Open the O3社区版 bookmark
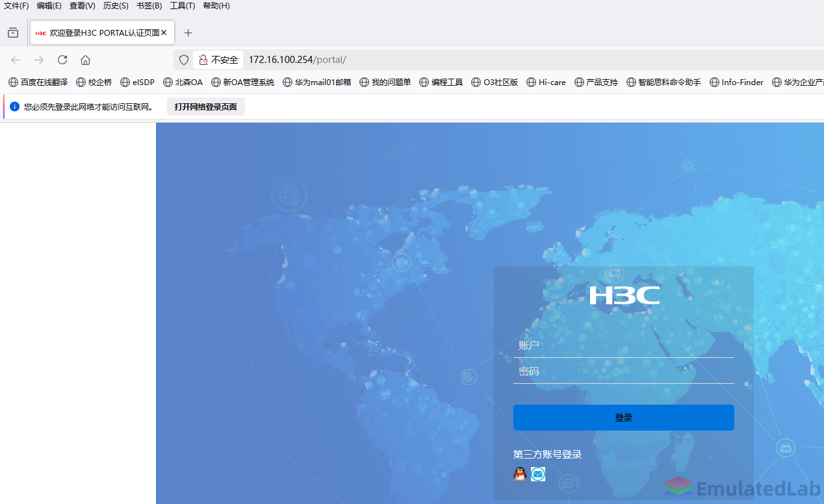The image size is (824, 504). click(495, 82)
